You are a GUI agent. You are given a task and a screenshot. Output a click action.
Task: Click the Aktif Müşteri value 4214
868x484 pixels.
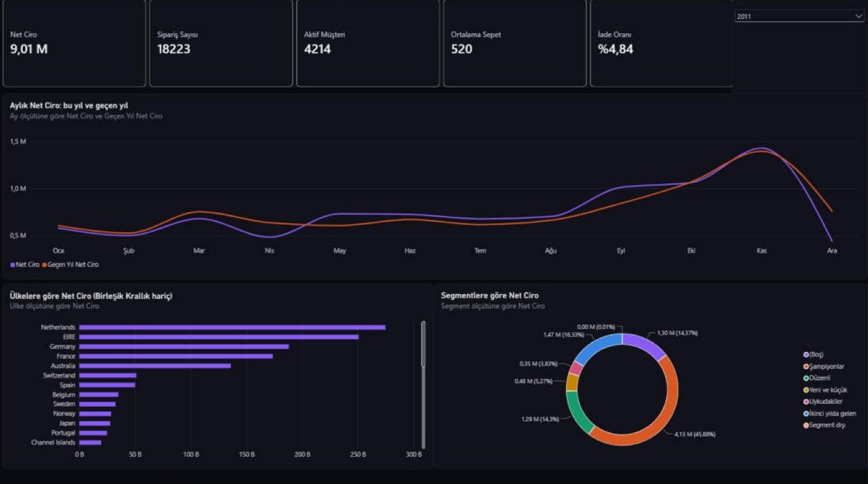317,49
